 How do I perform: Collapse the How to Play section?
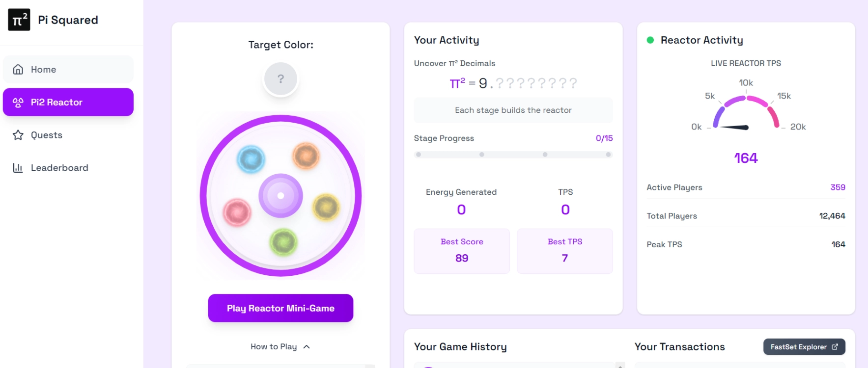click(280, 346)
